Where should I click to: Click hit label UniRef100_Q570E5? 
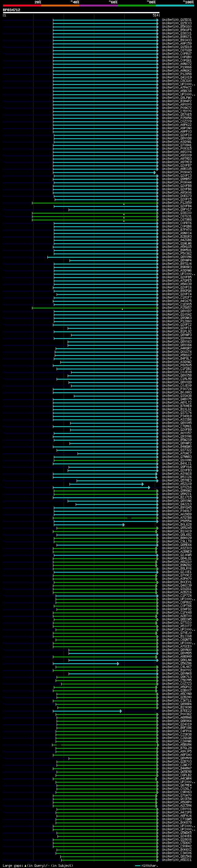click(176, 115)
